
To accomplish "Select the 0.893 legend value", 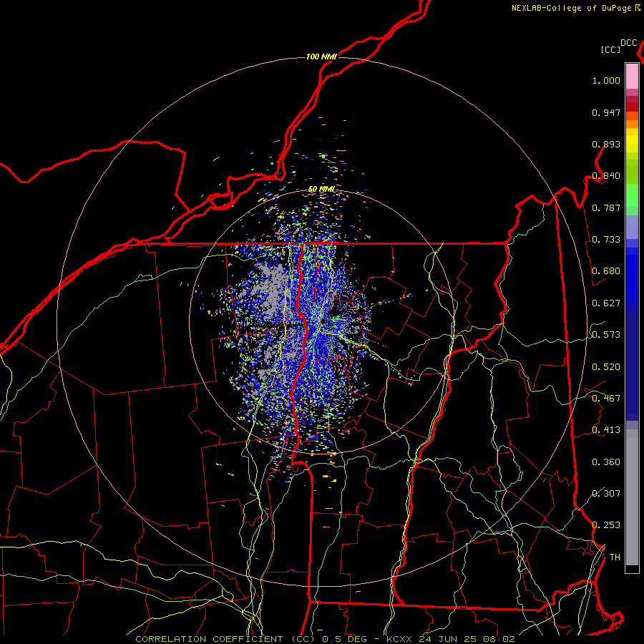I will (x=606, y=144).
